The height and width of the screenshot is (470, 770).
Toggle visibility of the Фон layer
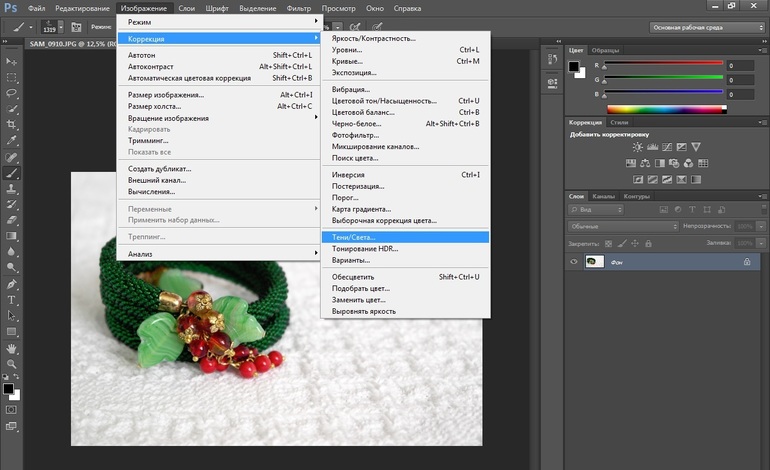[x=574, y=262]
